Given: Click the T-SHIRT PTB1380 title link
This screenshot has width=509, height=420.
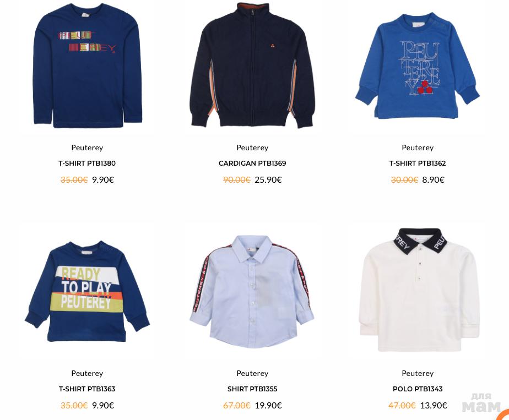Looking at the screenshot, I should [87, 163].
